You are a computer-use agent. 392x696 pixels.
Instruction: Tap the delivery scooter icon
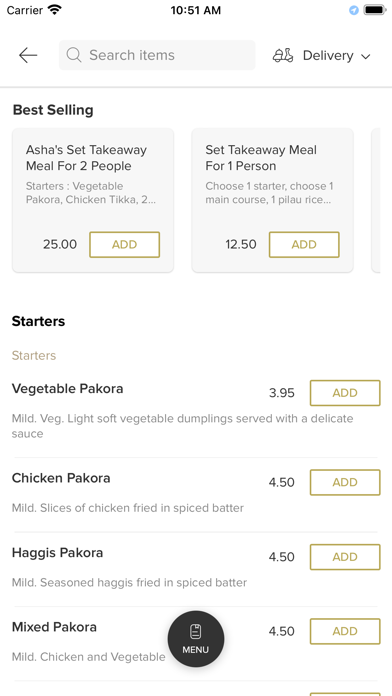click(283, 55)
